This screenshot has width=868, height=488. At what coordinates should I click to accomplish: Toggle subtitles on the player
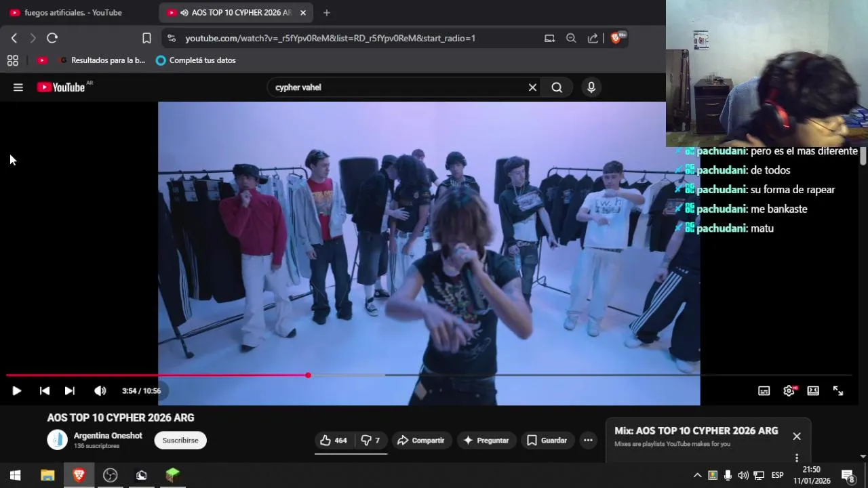click(x=764, y=391)
